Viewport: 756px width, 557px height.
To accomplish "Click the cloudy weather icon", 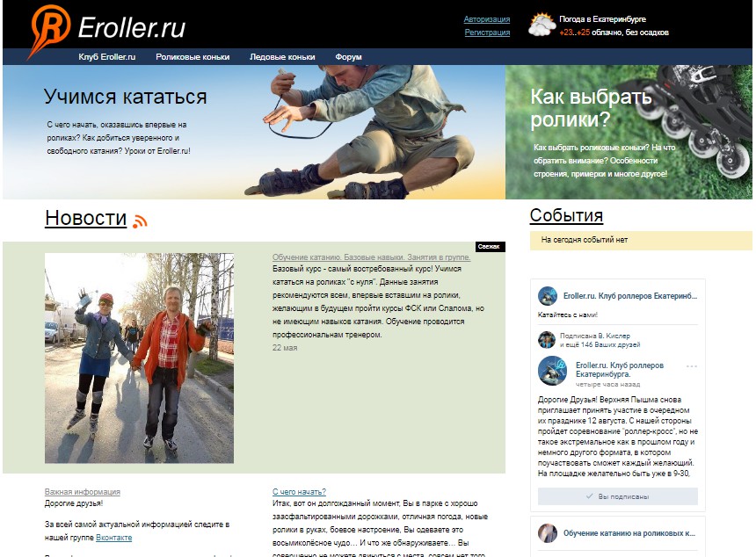I will pyautogui.click(x=542, y=25).
